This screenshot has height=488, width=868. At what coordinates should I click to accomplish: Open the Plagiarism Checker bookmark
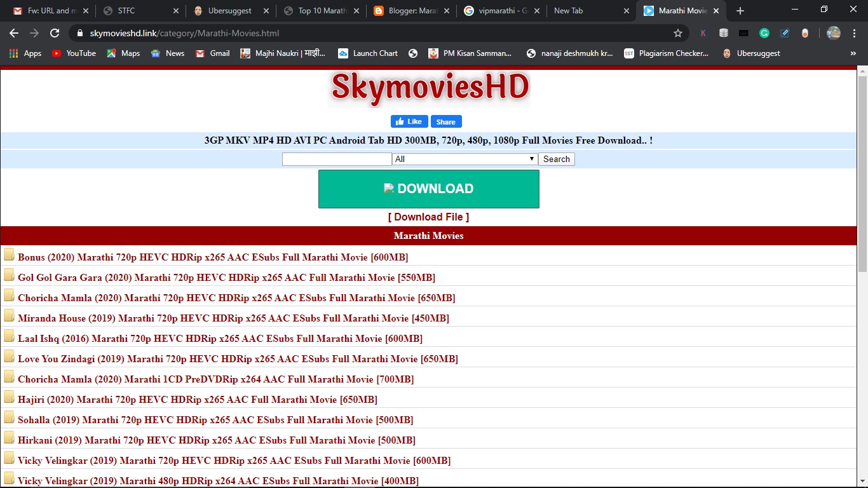click(x=667, y=53)
